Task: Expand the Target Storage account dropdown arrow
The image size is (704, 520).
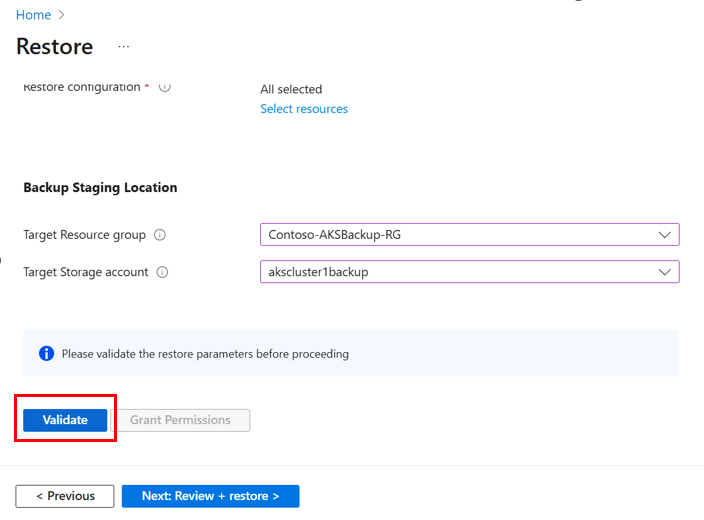Action: click(665, 272)
